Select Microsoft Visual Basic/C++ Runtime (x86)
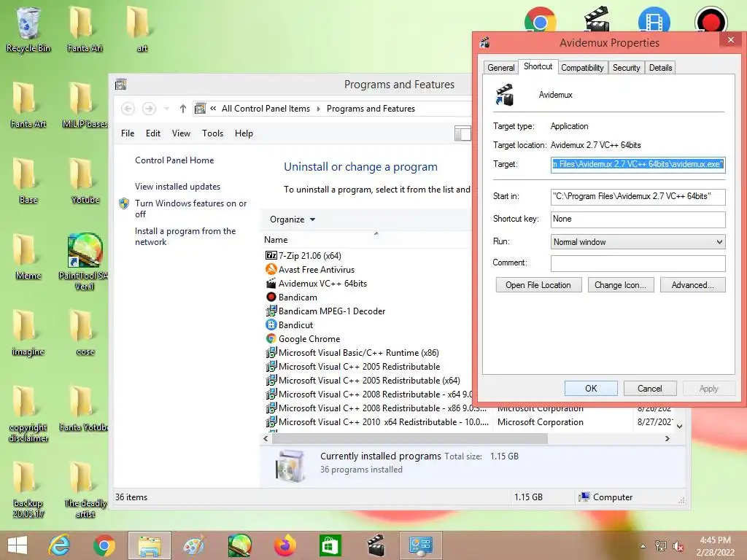 tap(352, 352)
